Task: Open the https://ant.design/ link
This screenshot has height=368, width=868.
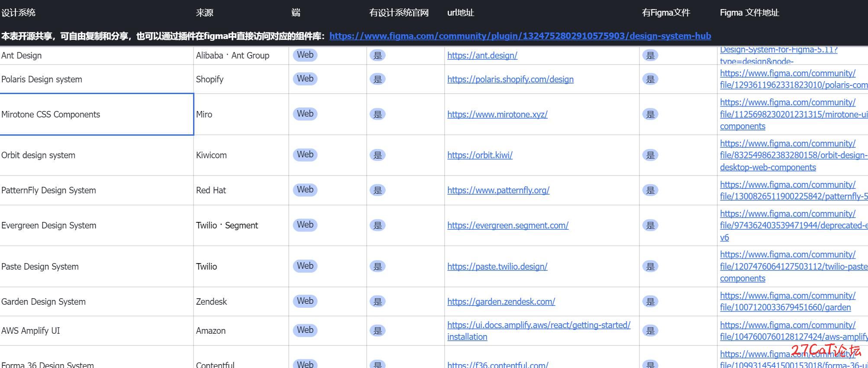Action: (x=482, y=55)
